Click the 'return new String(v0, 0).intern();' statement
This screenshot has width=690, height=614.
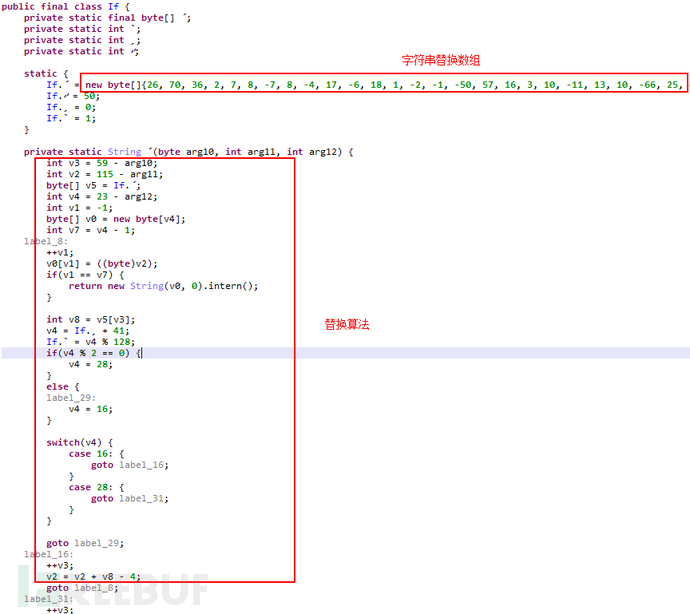(x=163, y=286)
